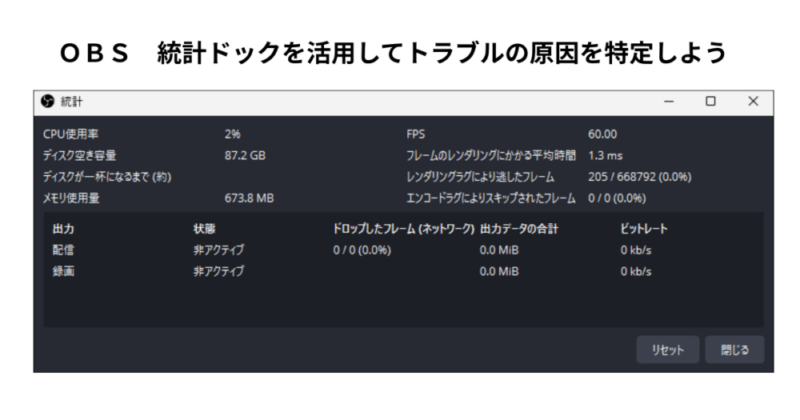Click the 0.0 MiB value in 配信 row
Screen dimensions: 800x420
499,250
